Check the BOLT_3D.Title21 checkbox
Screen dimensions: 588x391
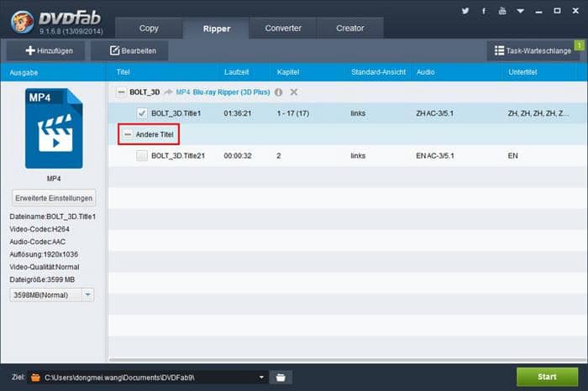click(142, 156)
